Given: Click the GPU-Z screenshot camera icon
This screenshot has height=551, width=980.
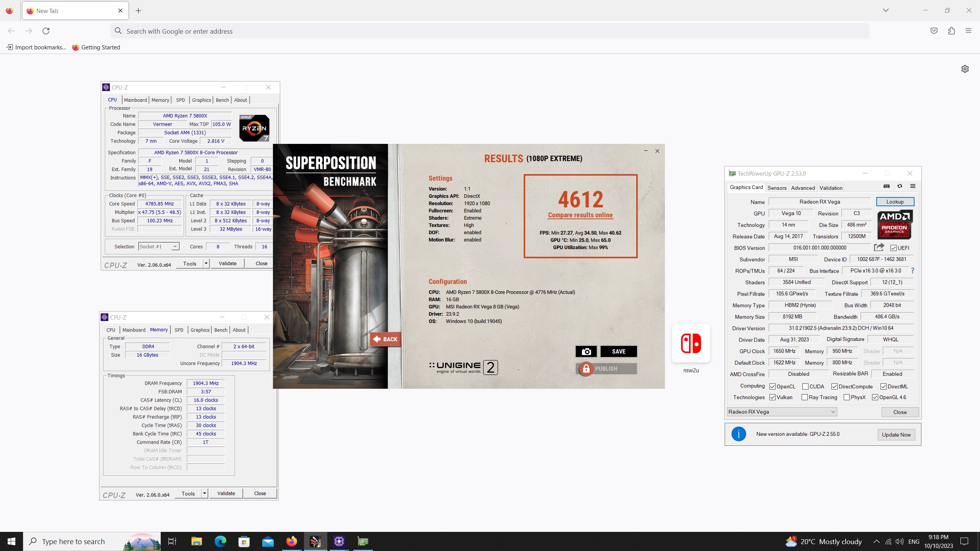Looking at the screenshot, I should coord(887,186).
